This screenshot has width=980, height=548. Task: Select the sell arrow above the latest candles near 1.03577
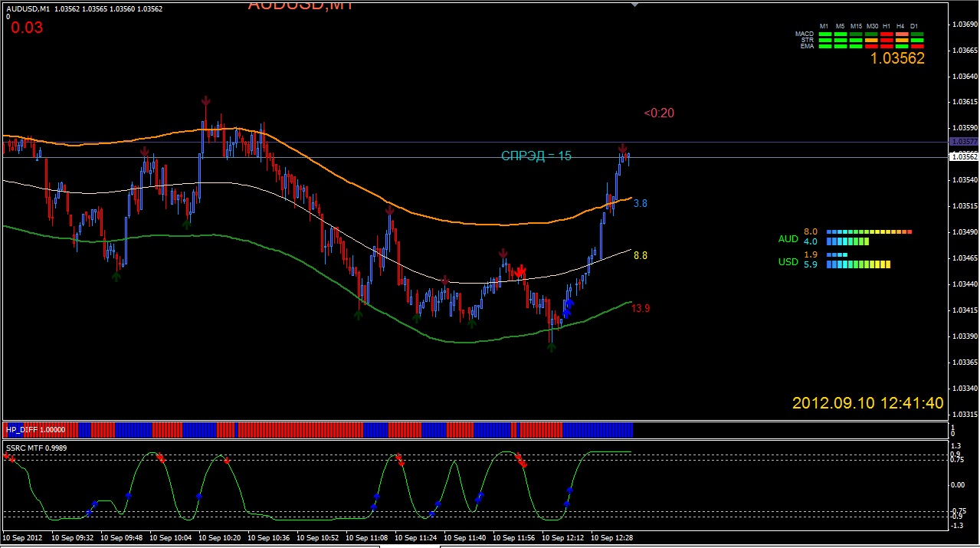(x=623, y=148)
